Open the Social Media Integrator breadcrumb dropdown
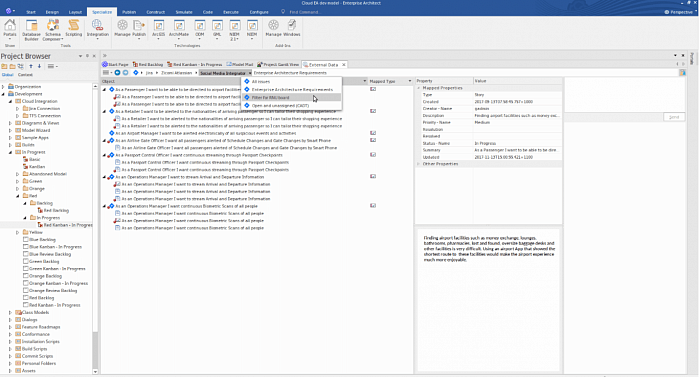 (x=250, y=73)
